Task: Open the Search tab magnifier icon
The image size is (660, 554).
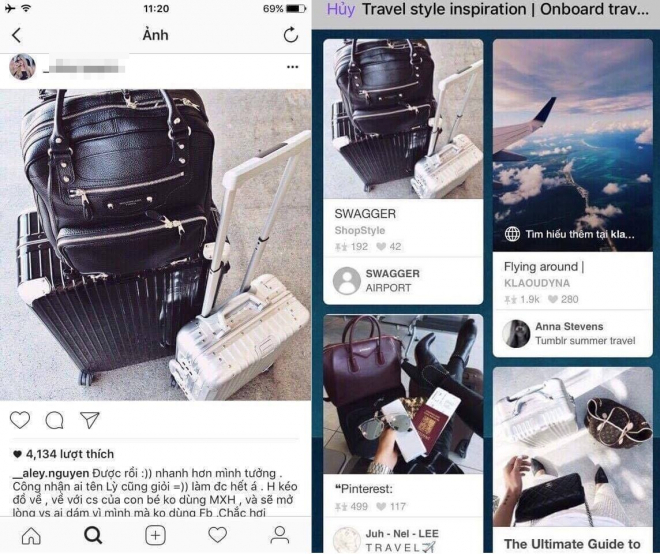Action: pos(93,535)
